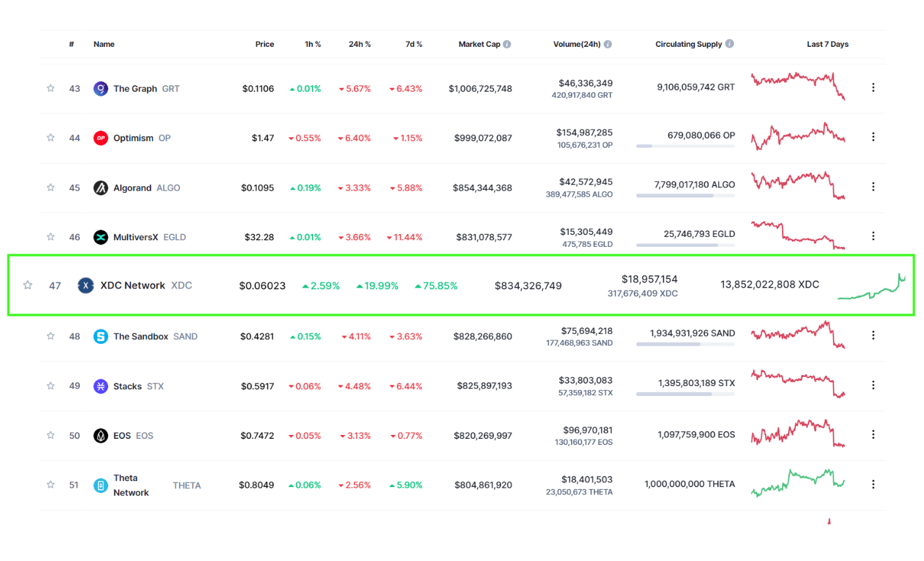Open the Optimism OP coin page
This screenshot has height=561, width=924.
(142, 138)
